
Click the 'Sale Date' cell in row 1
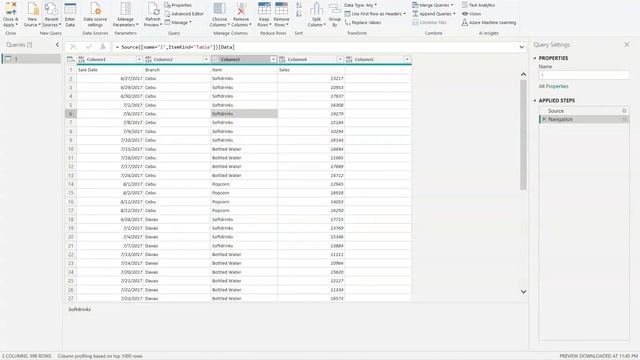coord(110,70)
